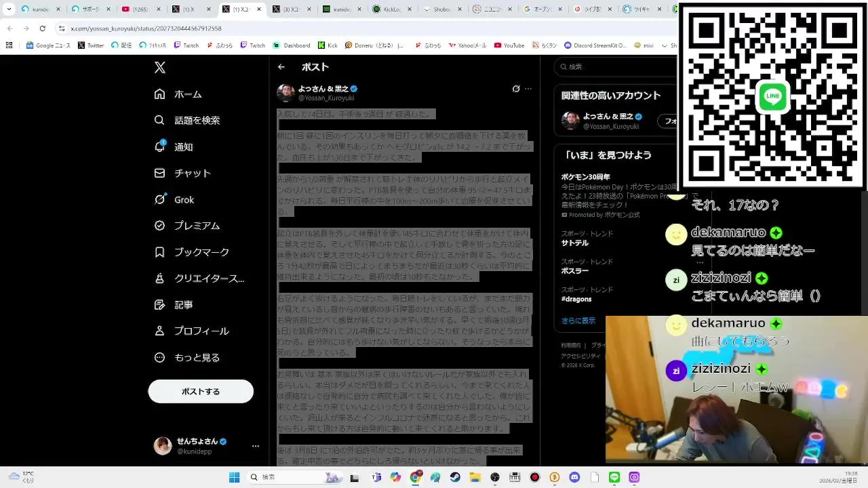Click the site info icon in address bar

pos(62,28)
